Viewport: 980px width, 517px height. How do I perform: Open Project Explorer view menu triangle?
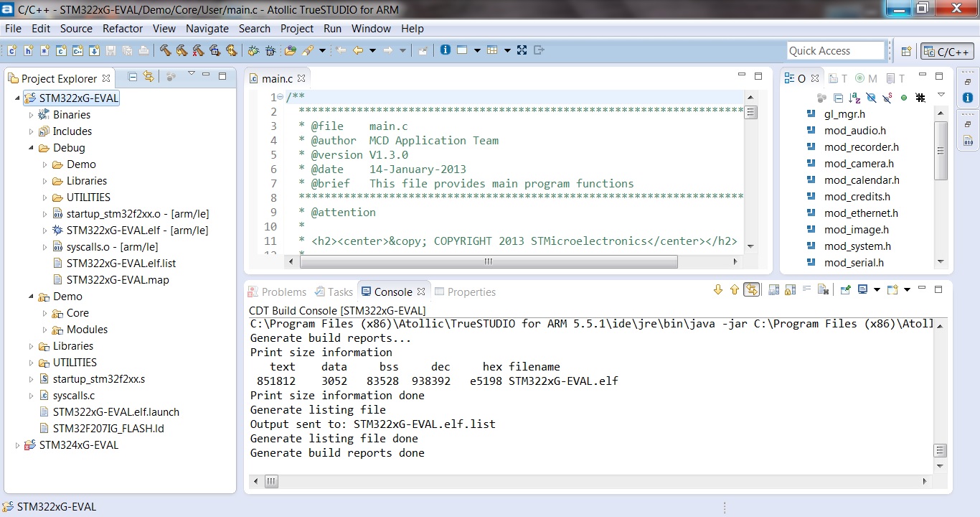pos(191,73)
